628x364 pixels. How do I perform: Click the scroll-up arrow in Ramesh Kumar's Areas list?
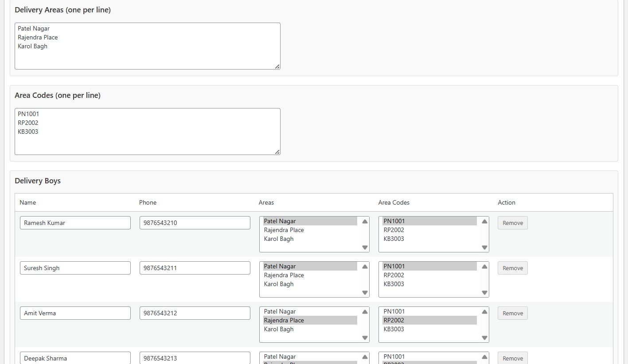point(365,221)
